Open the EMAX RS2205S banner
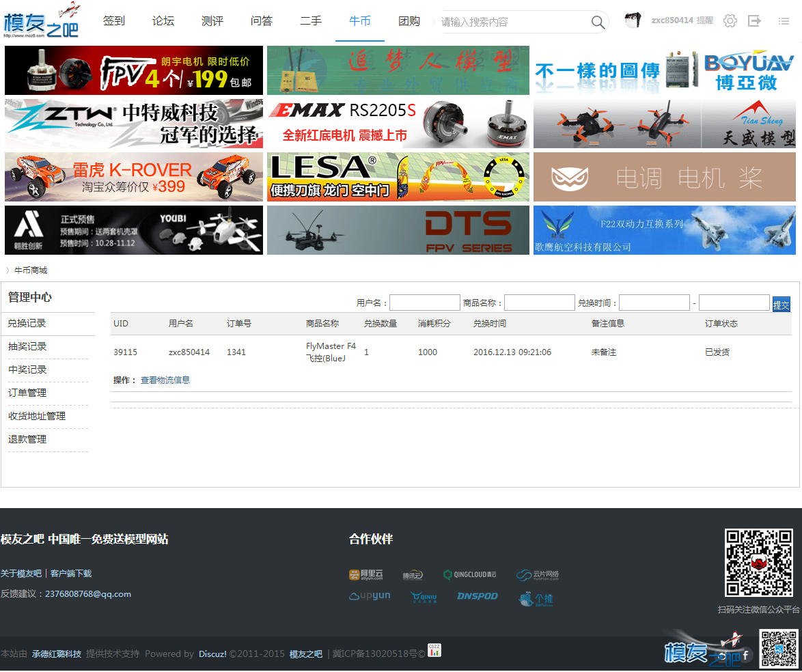This screenshot has width=802, height=672. 398,123
